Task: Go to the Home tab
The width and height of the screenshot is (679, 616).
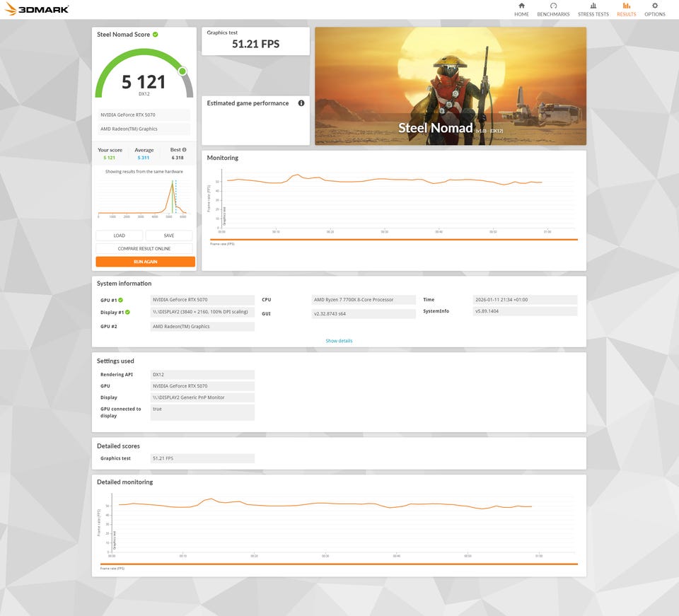Action: tap(521, 9)
